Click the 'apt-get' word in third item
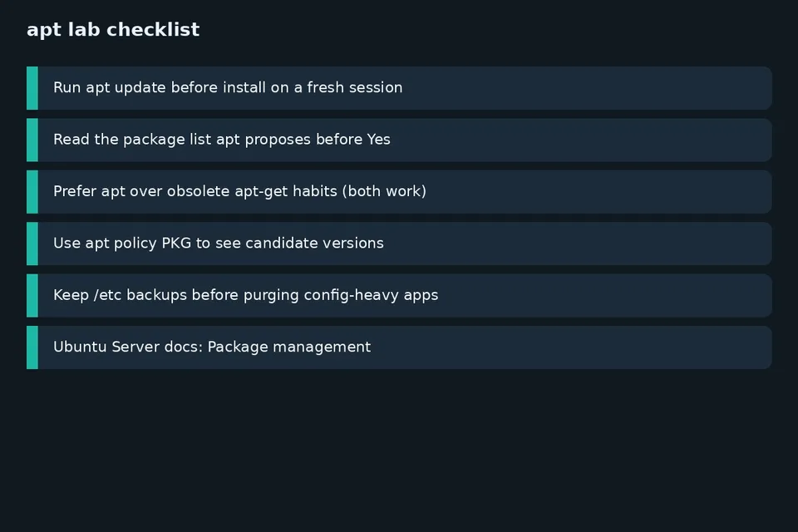The width and height of the screenshot is (798, 532). coord(258,192)
